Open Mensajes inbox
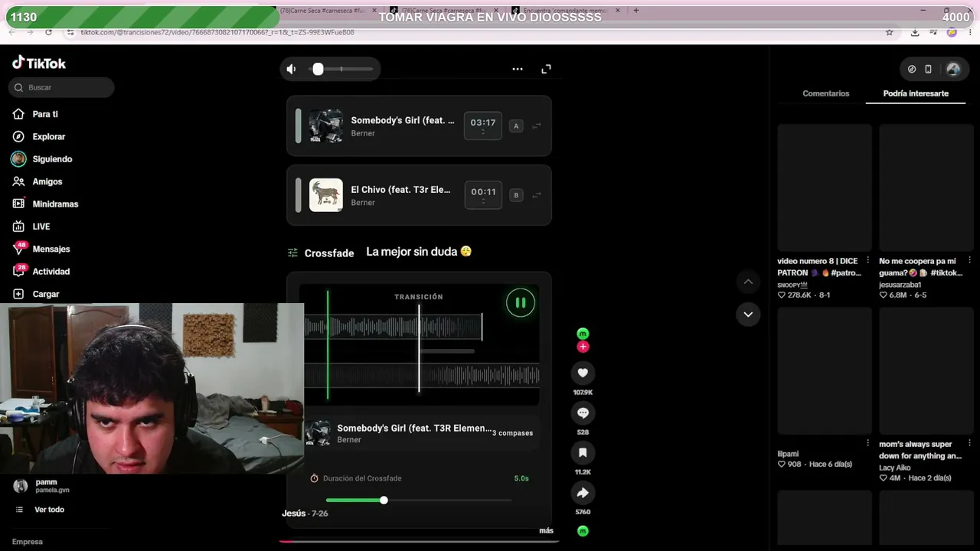This screenshot has width=980, height=551. [51, 249]
